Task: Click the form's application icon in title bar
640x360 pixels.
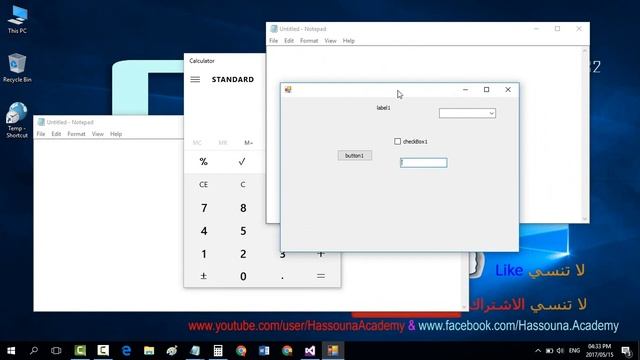Action: (x=288, y=89)
